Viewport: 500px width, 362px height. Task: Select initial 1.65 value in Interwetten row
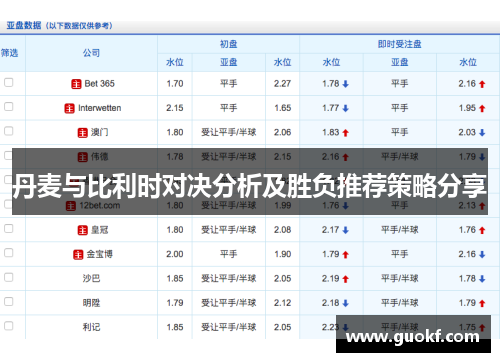click(282, 108)
